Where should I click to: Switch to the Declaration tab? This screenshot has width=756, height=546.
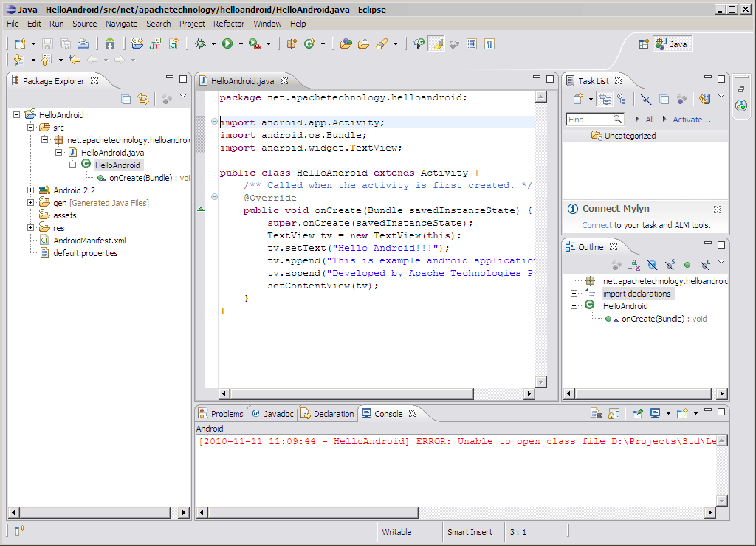click(327, 413)
